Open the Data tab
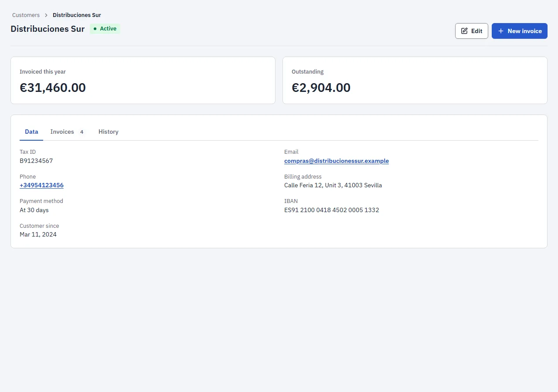The height and width of the screenshot is (392, 558). coord(31,132)
